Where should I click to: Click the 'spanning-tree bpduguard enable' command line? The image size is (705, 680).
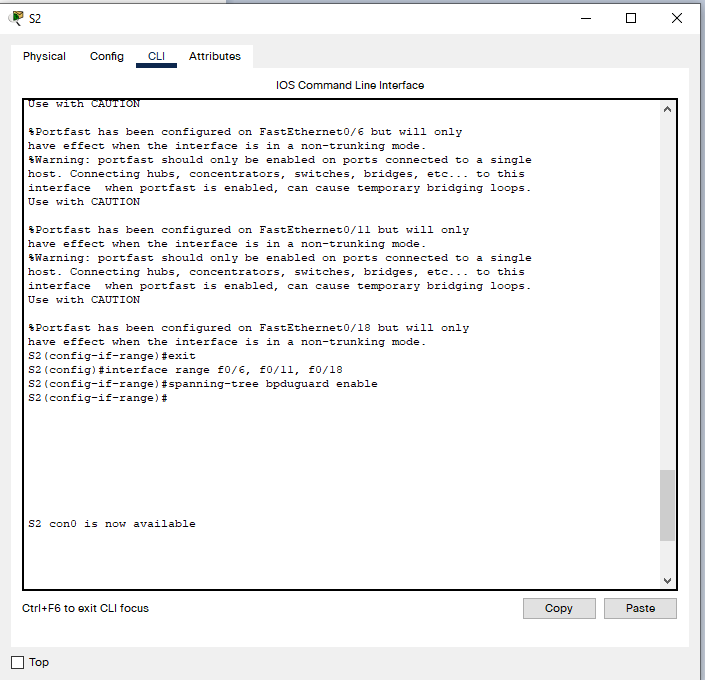point(203,384)
